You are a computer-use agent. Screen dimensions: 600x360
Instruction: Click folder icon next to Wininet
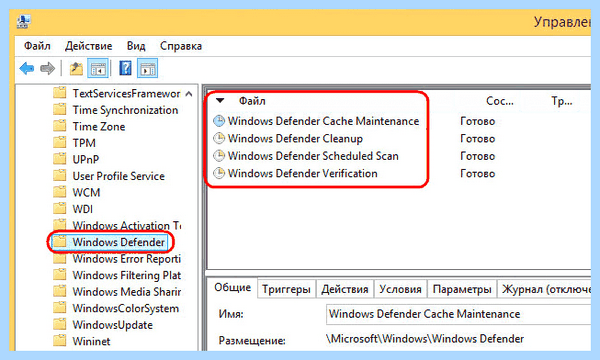pos(60,341)
